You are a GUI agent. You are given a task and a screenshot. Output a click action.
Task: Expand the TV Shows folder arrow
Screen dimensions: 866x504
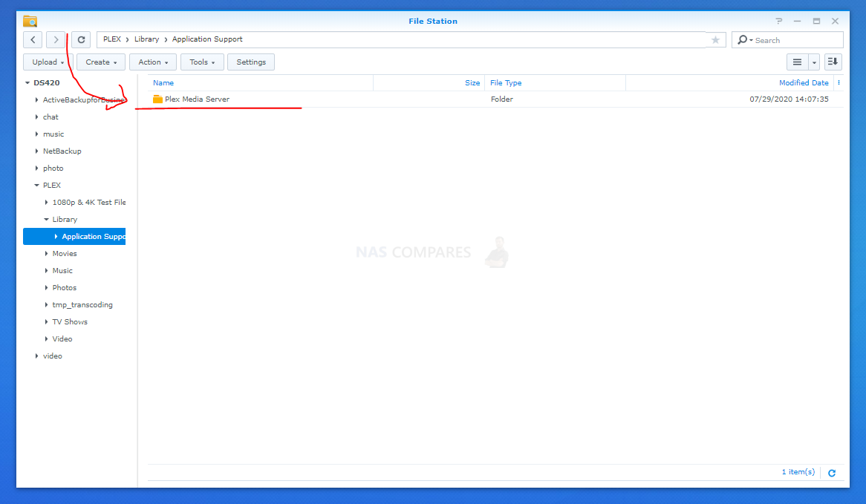(46, 322)
